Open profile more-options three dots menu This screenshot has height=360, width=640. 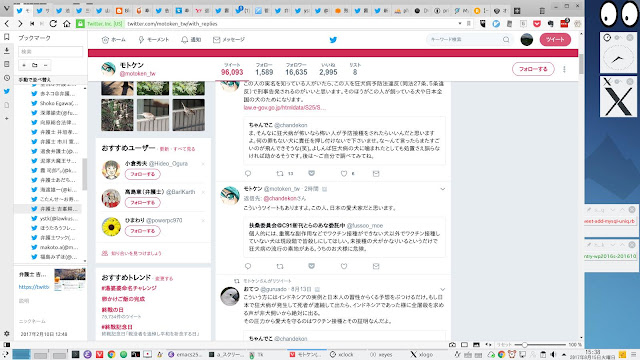564,69
